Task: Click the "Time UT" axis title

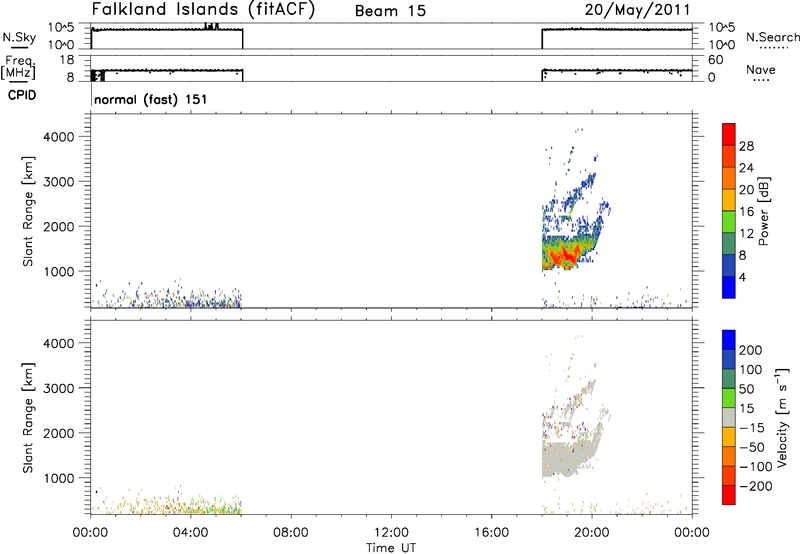Action: click(x=391, y=548)
